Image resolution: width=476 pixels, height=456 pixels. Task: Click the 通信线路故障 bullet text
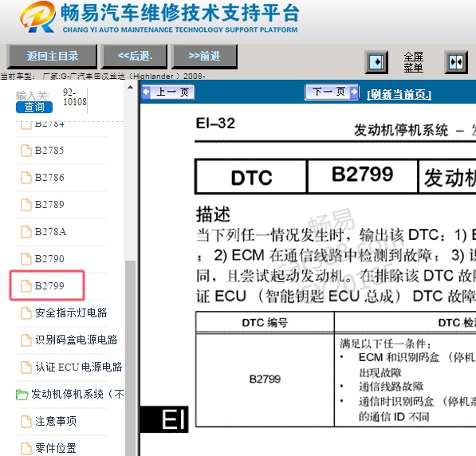coord(391,387)
